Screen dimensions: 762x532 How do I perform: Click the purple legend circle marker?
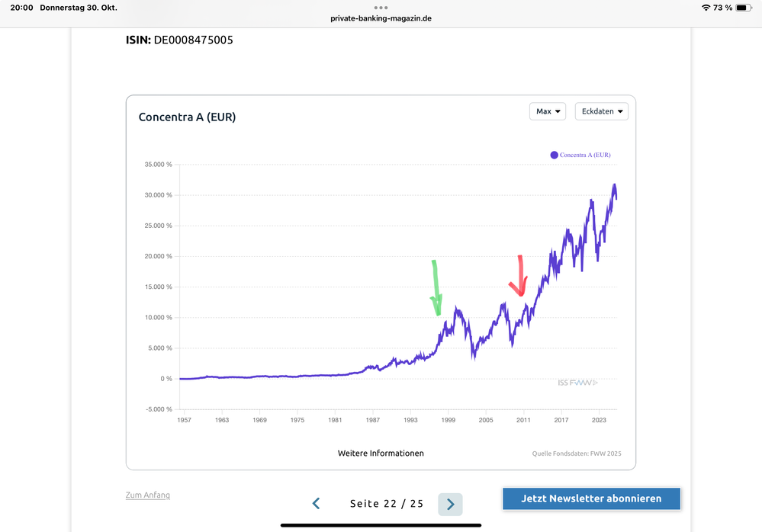555,155
